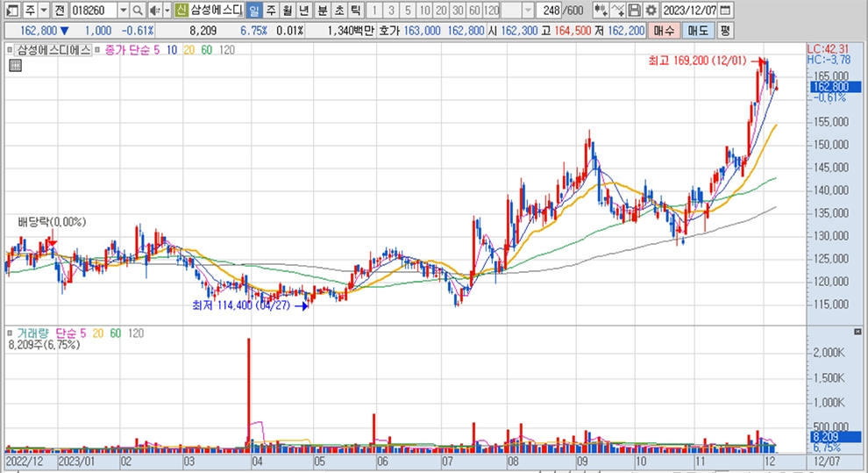Open the calendar date picker icon

pos(725,10)
